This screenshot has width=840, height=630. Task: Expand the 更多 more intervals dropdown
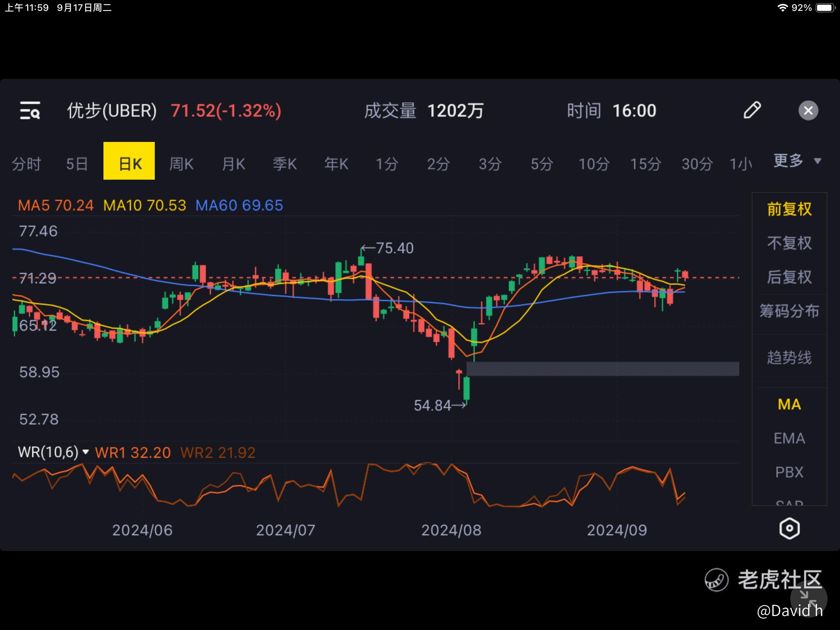coord(797,161)
